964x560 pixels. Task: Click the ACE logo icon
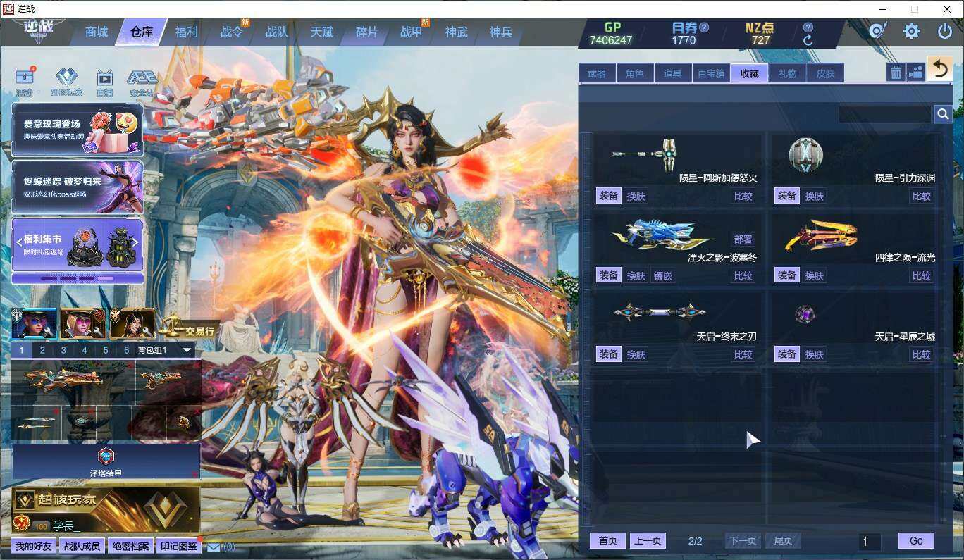142,77
